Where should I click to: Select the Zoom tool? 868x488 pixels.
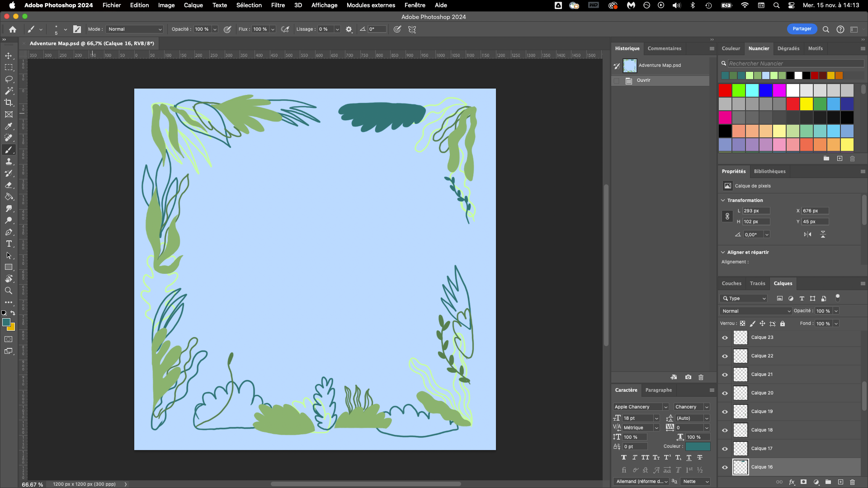coord(9,291)
